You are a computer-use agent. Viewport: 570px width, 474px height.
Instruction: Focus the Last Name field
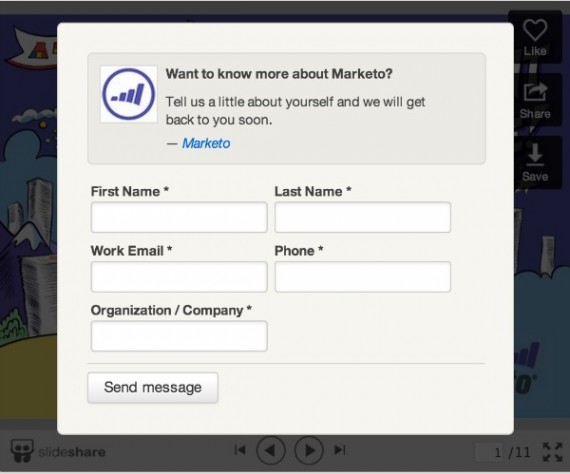pos(363,217)
